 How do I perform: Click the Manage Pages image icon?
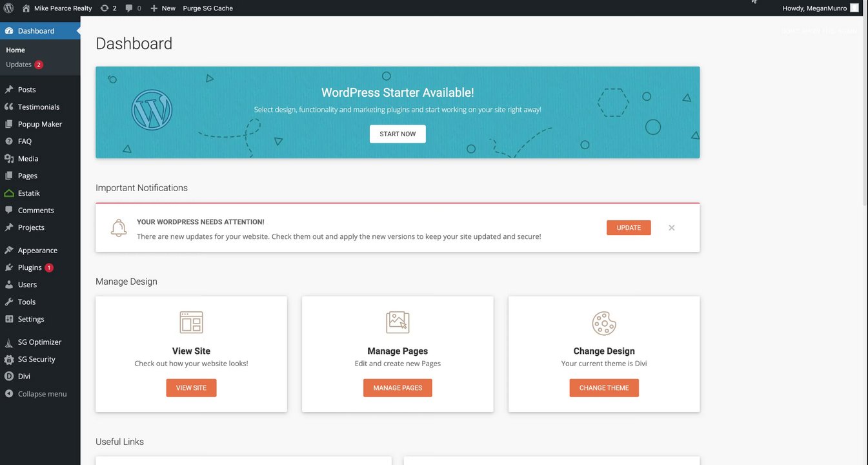398,322
